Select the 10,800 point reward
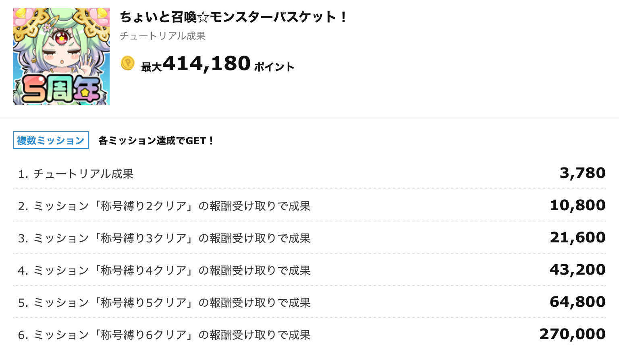This screenshot has height=364, width=619. click(577, 205)
